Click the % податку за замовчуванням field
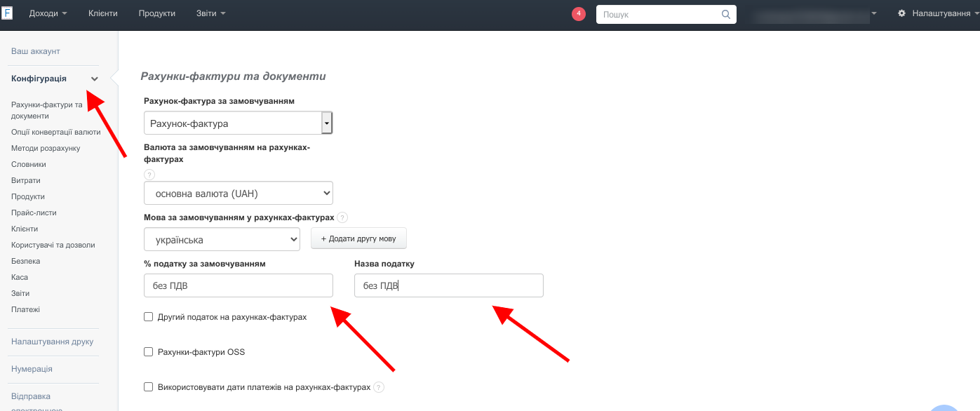 (x=239, y=285)
